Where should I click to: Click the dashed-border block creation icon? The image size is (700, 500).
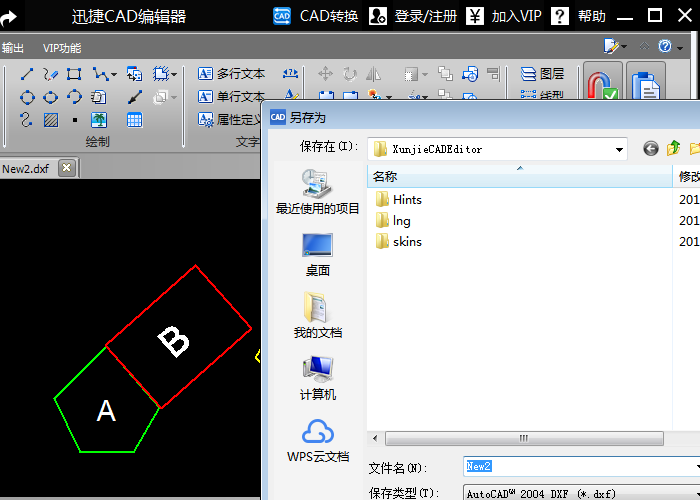(161, 74)
